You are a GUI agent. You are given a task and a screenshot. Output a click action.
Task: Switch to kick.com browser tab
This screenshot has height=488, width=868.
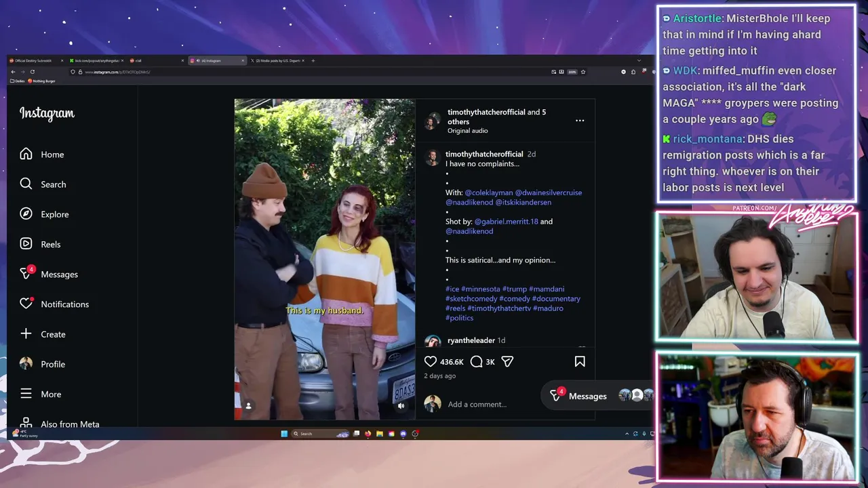click(95, 60)
